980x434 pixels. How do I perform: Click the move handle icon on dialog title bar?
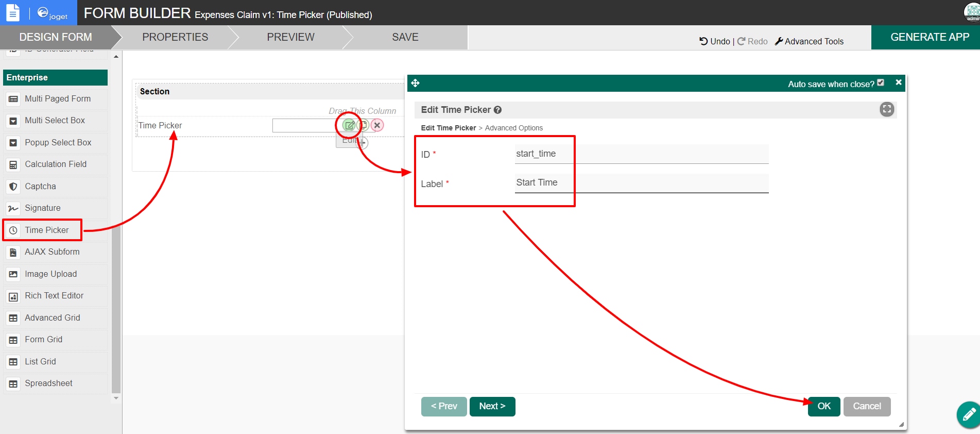[416, 83]
